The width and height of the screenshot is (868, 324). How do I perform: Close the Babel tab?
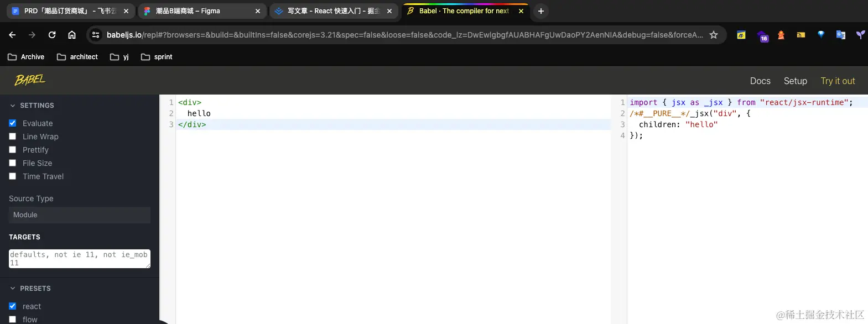coord(521,11)
